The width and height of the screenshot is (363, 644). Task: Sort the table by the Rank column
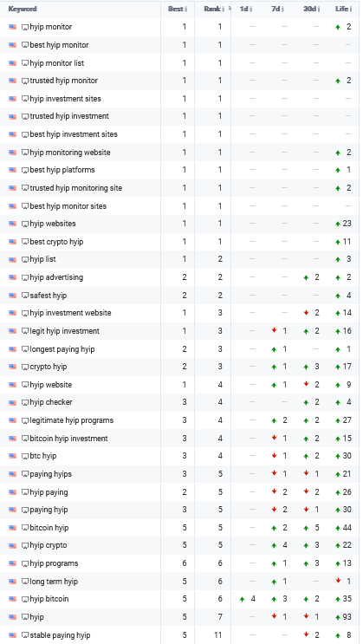(213, 9)
